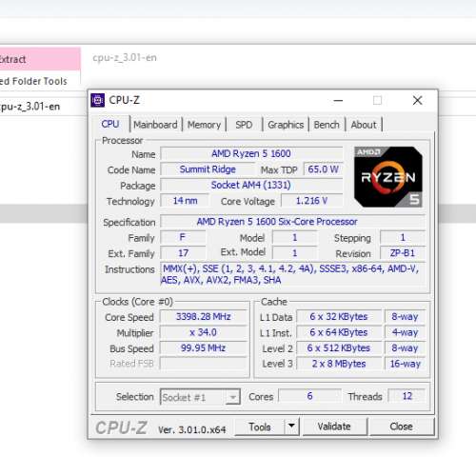Click the Tools button
The image size is (476, 476).
260,426
